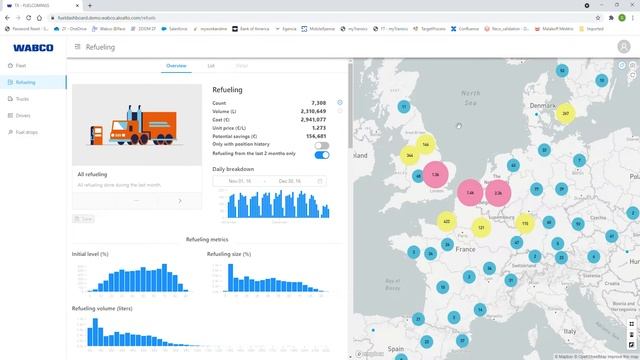Screen dimensions: 640x360
Task: Bookmark this page with the star
Action: pos(598,18)
